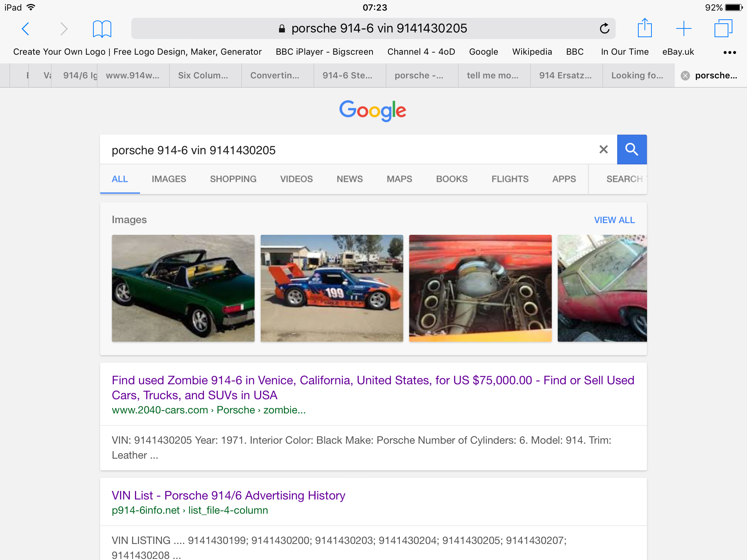Open the bookmarks book icon
The image size is (747, 560).
tap(102, 28)
